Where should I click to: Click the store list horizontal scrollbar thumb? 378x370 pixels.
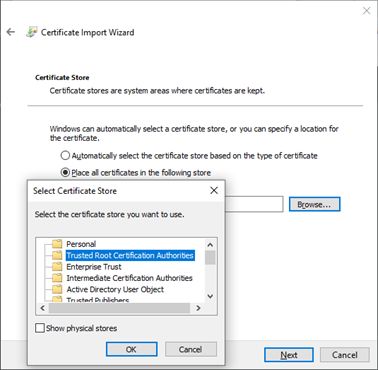(x=119, y=308)
